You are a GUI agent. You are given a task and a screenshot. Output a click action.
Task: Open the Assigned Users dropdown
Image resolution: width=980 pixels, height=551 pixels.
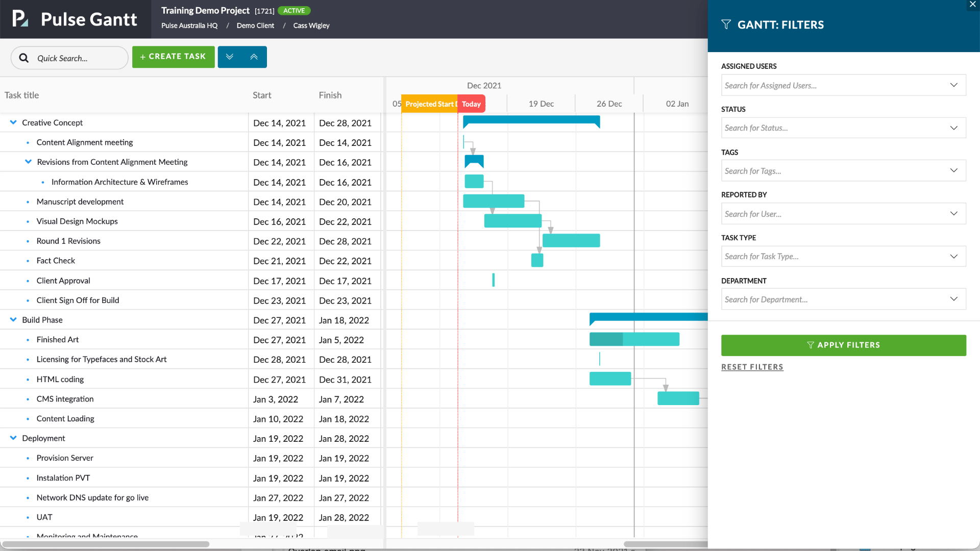954,85
